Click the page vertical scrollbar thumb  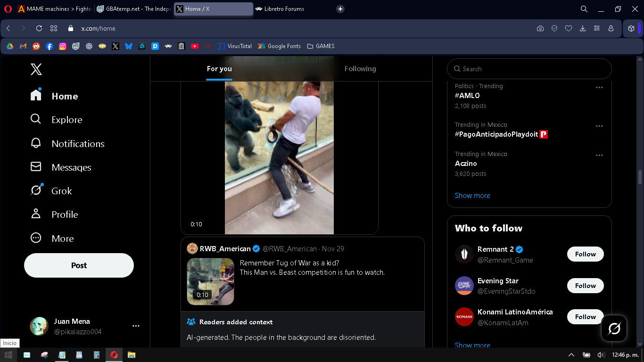pyautogui.click(x=640, y=177)
